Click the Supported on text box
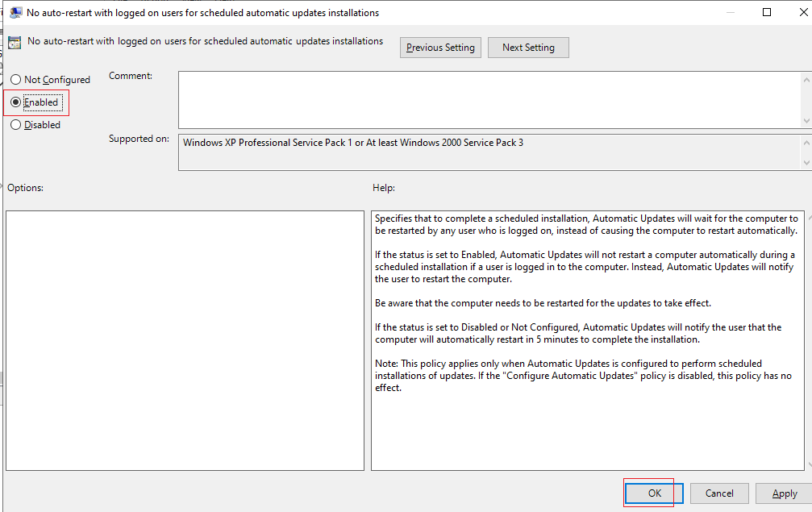812x512 pixels. pyautogui.click(x=490, y=152)
